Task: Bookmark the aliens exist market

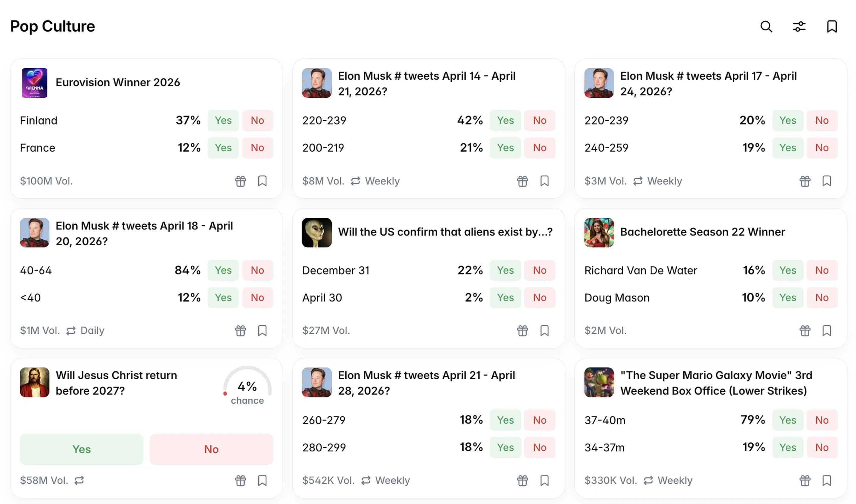Action: coord(544,330)
